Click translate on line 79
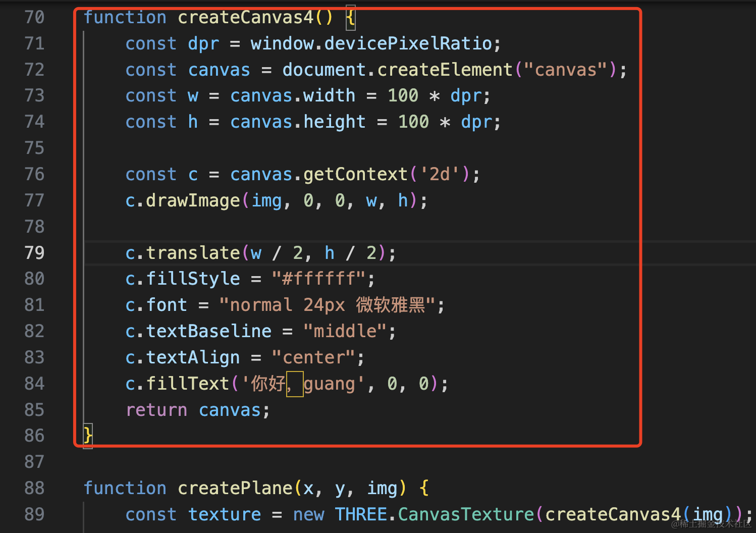This screenshot has height=533, width=756. point(193,252)
